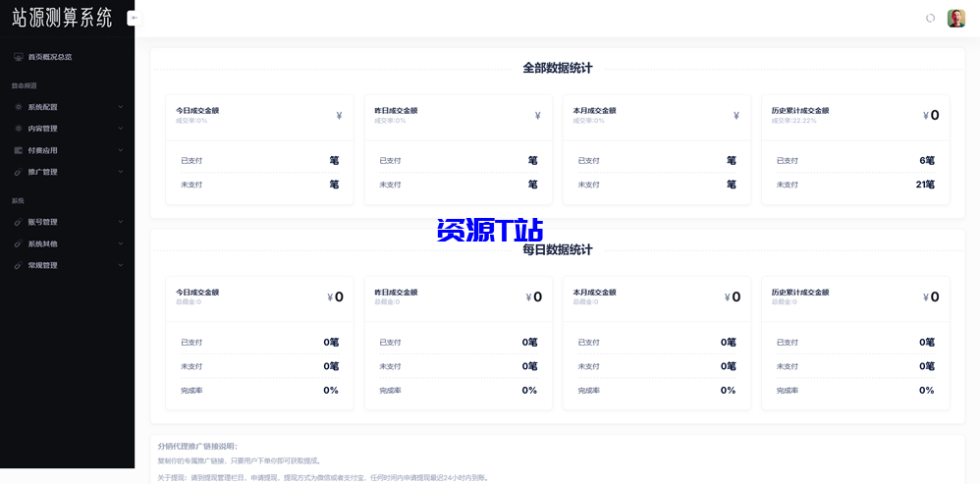Click the link icon next to 账号管理
Image resolution: width=980 pixels, height=484 pixels.
pyautogui.click(x=18, y=222)
